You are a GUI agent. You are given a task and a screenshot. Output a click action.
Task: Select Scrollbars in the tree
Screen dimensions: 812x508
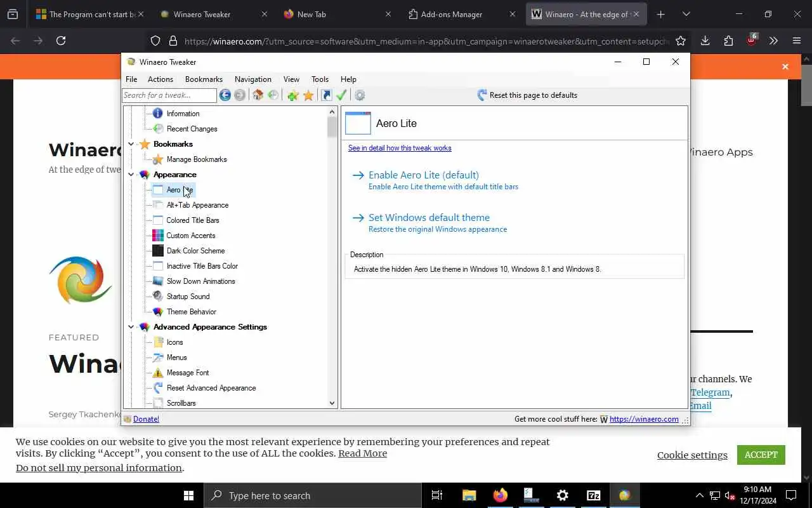pos(181,403)
